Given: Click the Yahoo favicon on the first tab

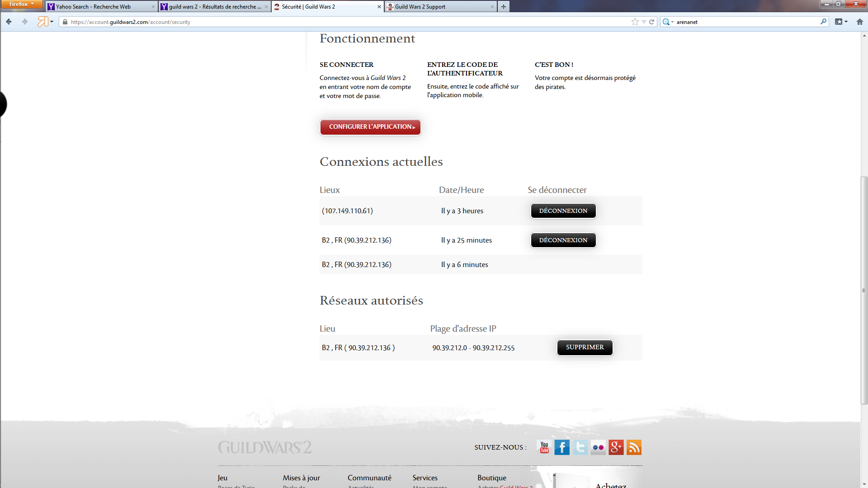Looking at the screenshot, I should pyautogui.click(x=51, y=7).
